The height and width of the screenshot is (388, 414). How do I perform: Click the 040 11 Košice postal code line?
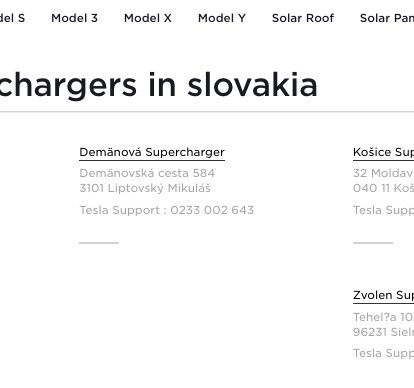click(x=383, y=188)
